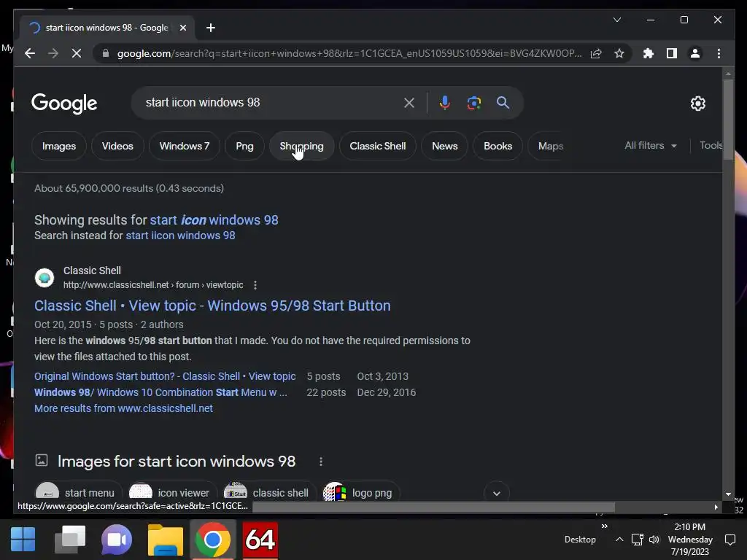Open corrected query start icon windows 98

(x=214, y=220)
